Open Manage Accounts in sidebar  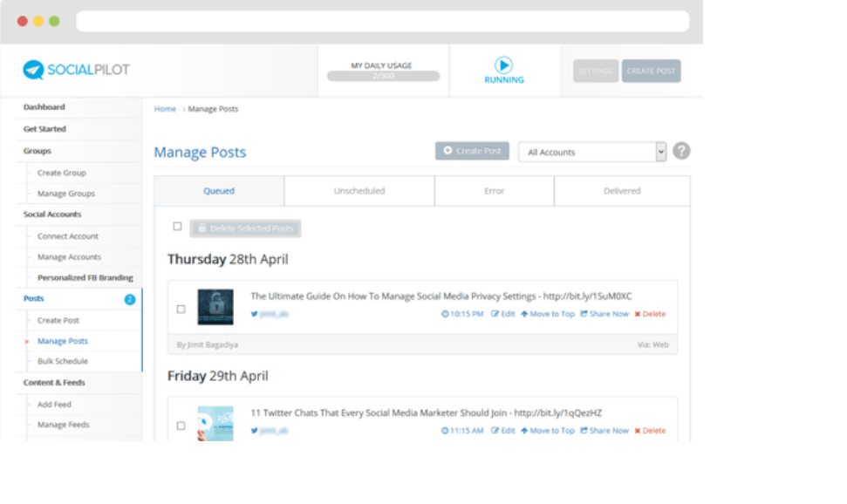coord(69,257)
